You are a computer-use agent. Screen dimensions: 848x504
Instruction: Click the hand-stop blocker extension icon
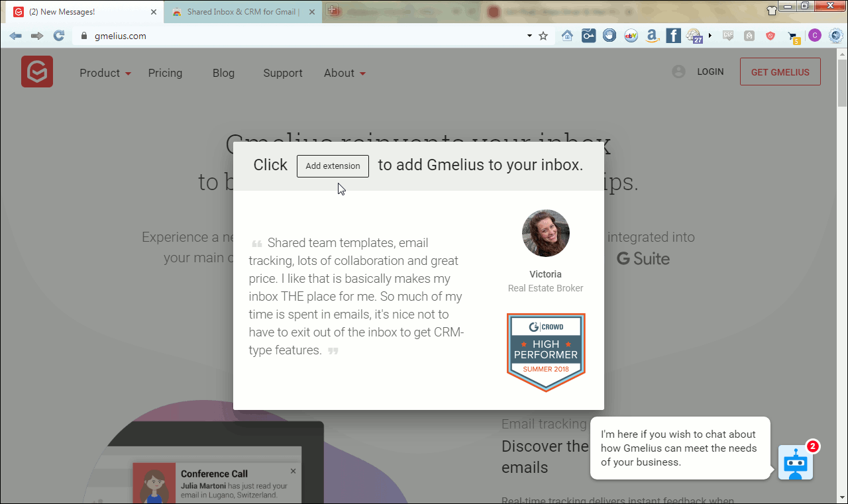pos(609,36)
